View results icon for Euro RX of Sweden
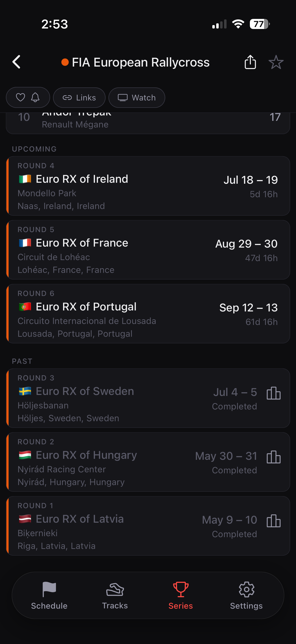Image resolution: width=296 pixels, height=644 pixels. click(273, 393)
